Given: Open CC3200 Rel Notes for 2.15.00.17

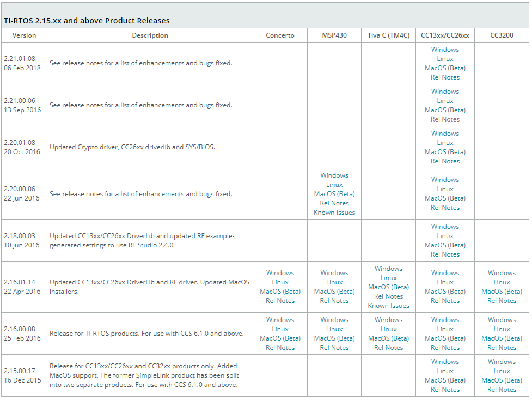Looking at the screenshot, I should [x=502, y=390].
